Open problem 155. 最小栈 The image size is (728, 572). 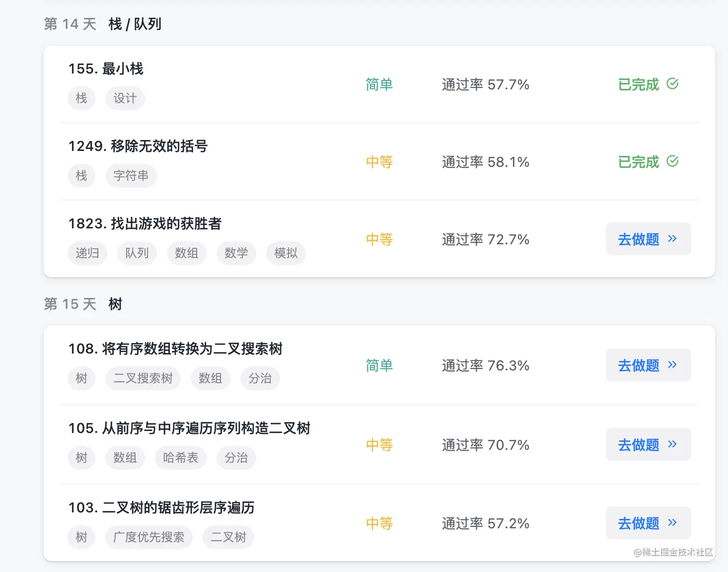(x=106, y=69)
